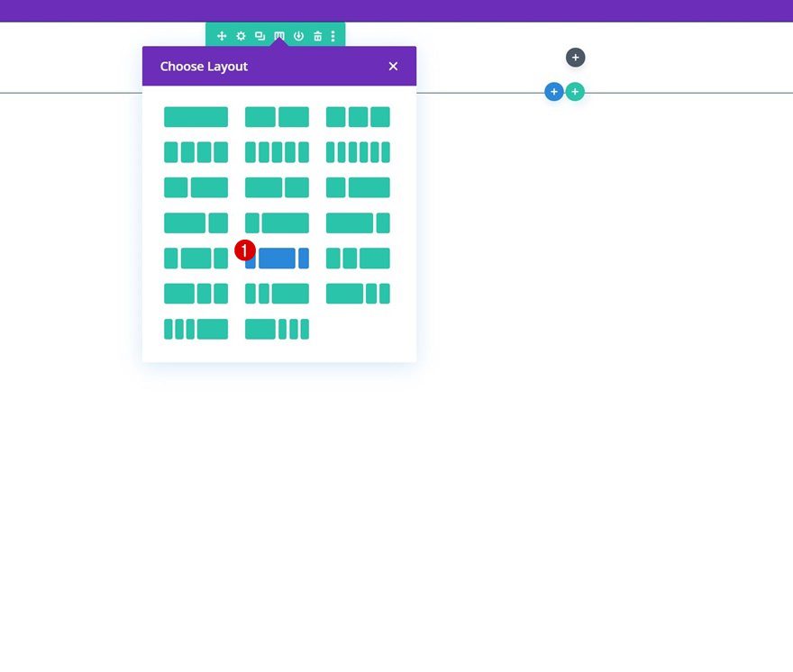Select the full-width single column layout
The image size is (793, 672).
[196, 116]
